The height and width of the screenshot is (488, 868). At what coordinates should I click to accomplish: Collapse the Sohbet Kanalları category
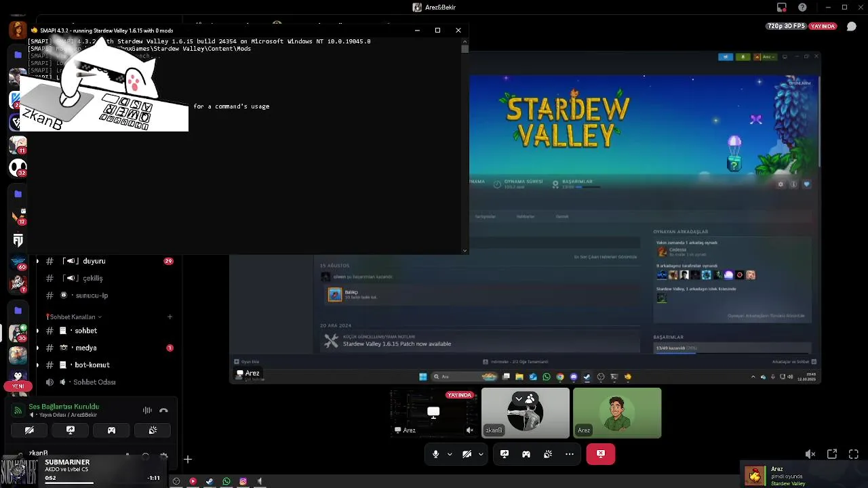(x=74, y=317)
